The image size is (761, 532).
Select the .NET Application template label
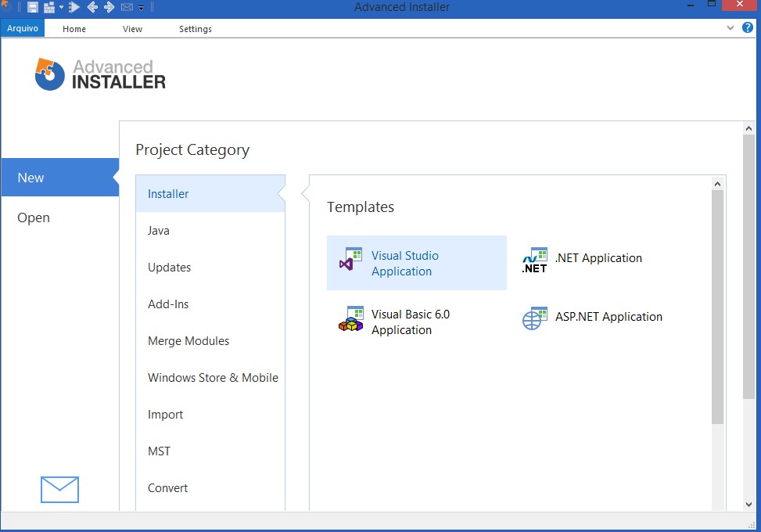tap(598, 257)
